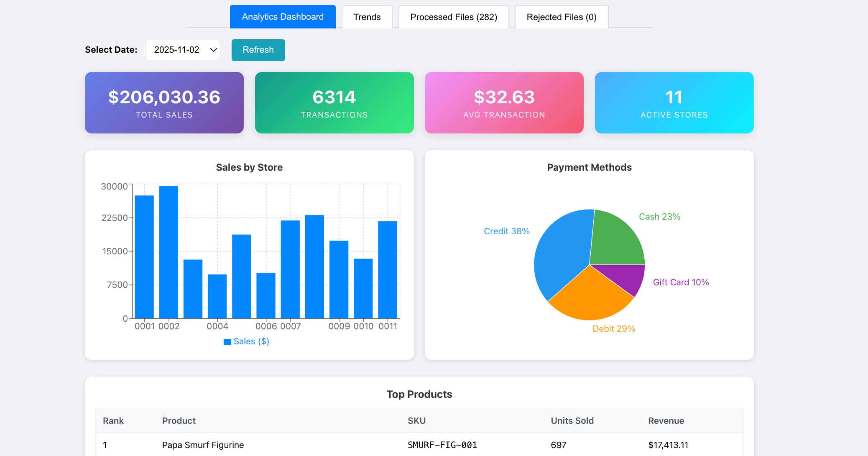Open the Processed Files (282) tab
Image resolution: width=868 pixels, height=456 pixels.
454,17
